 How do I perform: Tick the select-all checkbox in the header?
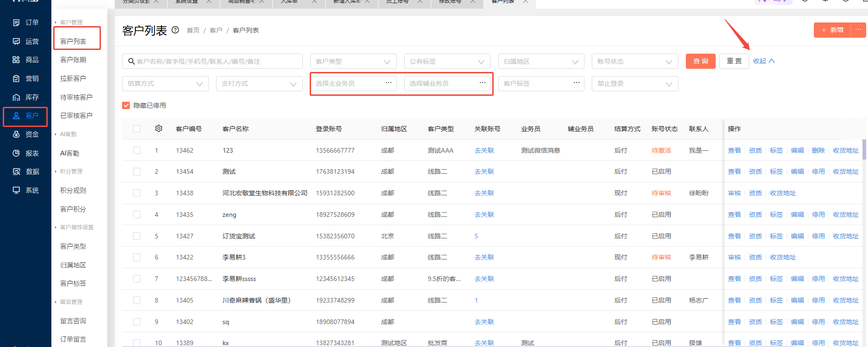(x=137, y=129)
